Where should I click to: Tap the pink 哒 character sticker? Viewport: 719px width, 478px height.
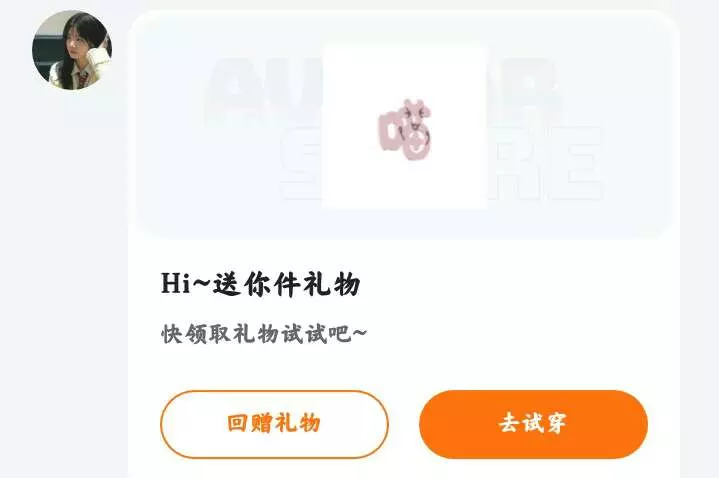[405, 129]
